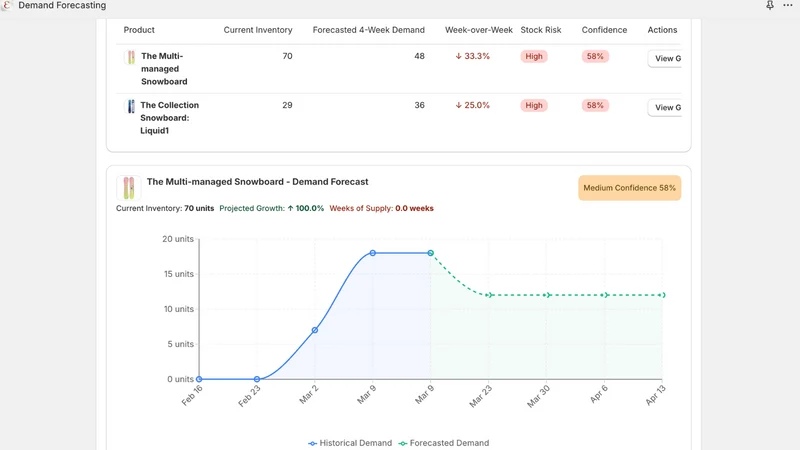Click the Projected Growth 100.0% label
800x450 pixels.
(x=271, y=208)
